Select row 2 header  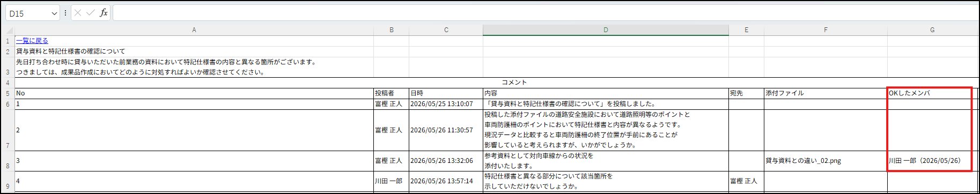point(8,52)
